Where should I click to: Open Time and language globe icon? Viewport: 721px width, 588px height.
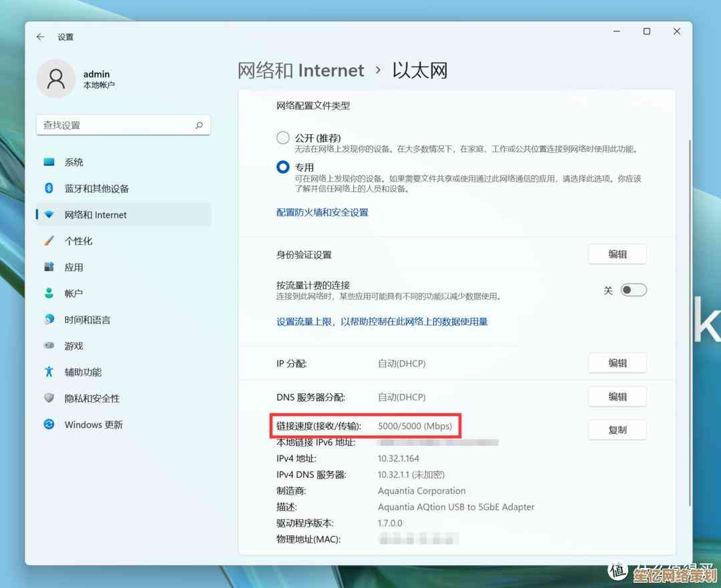pyautogui.click(x=49, y=320)
